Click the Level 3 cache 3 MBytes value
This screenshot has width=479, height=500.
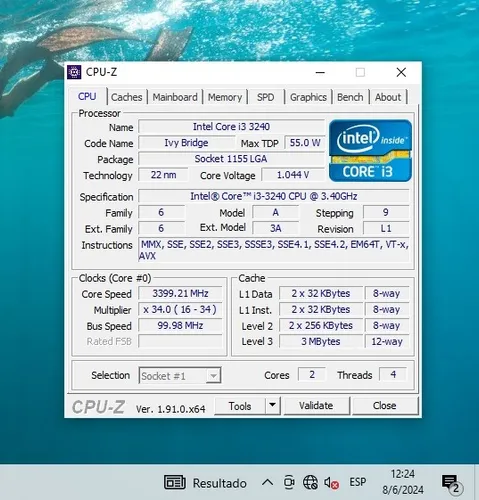coord(321,342)
